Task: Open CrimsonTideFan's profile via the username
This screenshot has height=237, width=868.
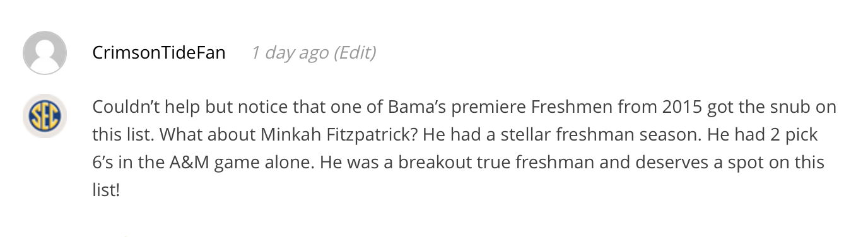Action: (x=159, y=52)
